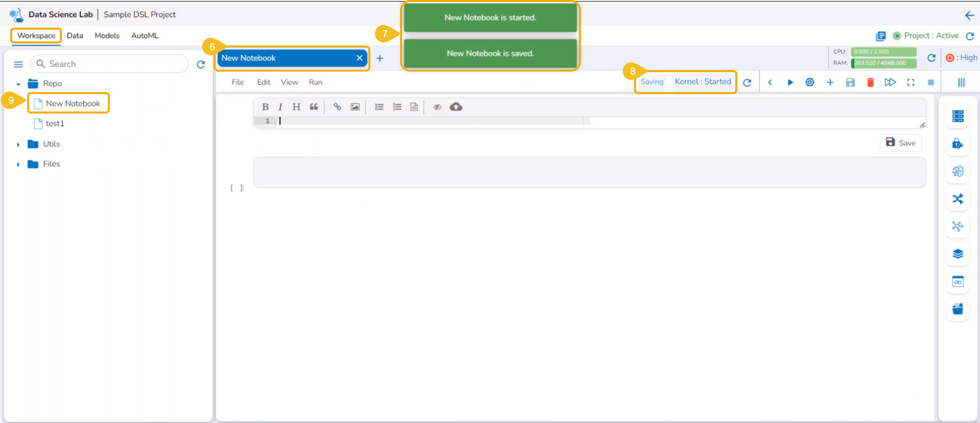Open the View menu
This screenshot has height=423, width=980.
[x=289, y=82]
